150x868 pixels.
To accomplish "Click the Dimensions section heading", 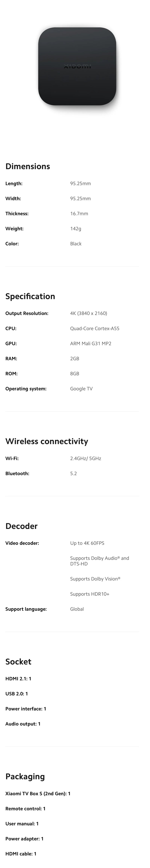I will pyautogui.click(x=28, y=166).
